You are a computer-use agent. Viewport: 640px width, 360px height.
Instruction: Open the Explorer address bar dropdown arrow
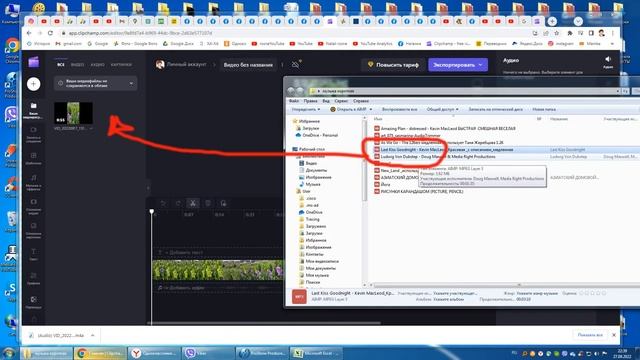point(618,91)
